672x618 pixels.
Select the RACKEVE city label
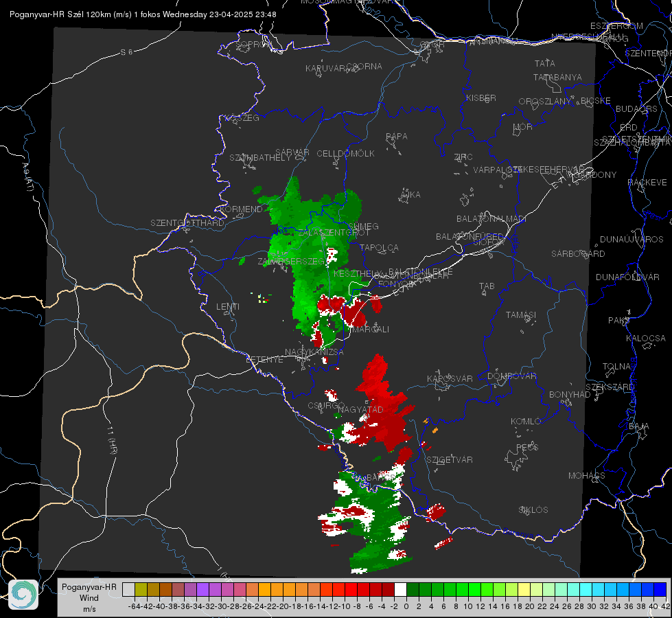coord(647,183)
